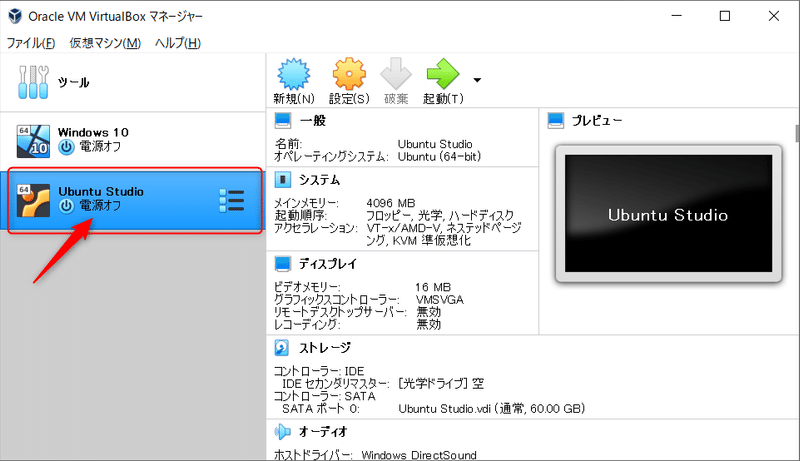Click the システム section chip icon
800x461 pixels.
click(283, 180)
